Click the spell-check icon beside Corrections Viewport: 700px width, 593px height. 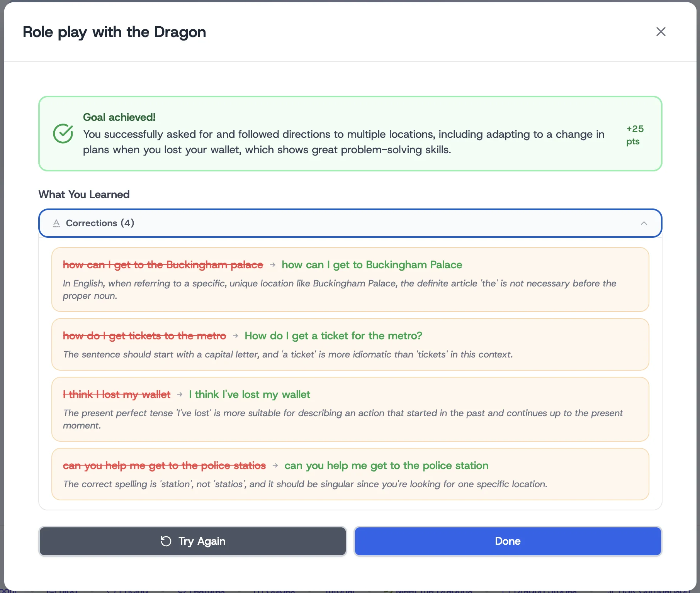56,223
